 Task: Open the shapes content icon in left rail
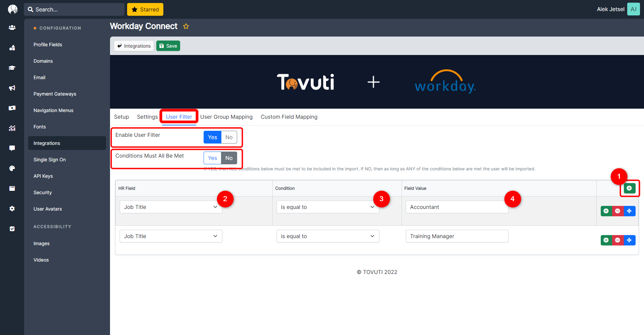12,48
